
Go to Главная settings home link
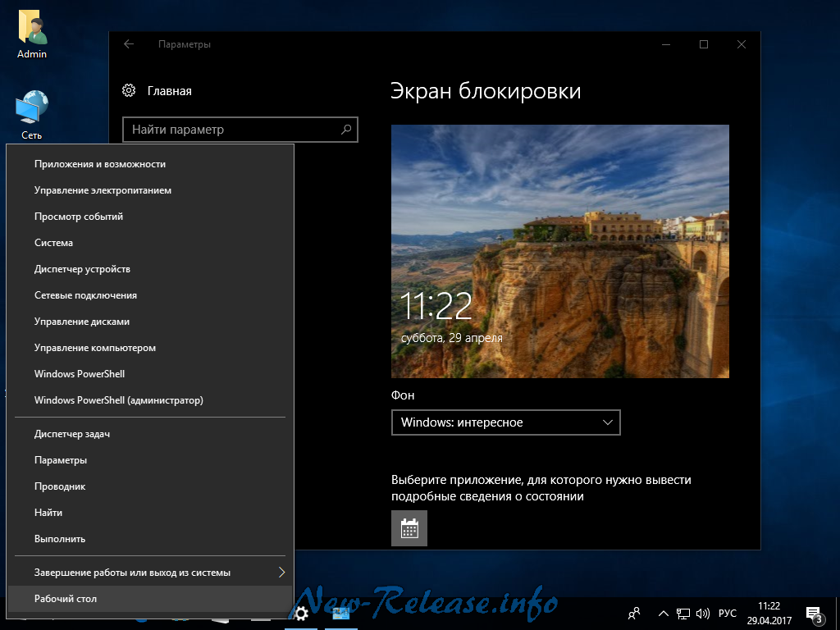click(169, 91)
